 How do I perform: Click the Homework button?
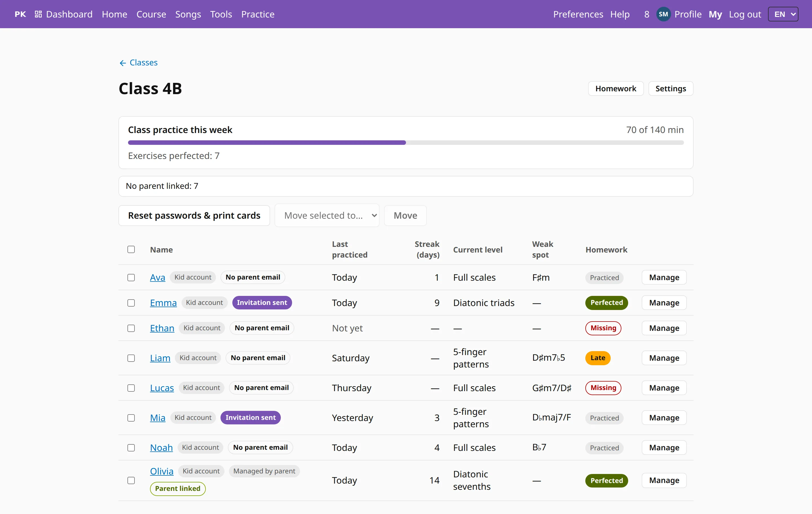tap(616, 89)
